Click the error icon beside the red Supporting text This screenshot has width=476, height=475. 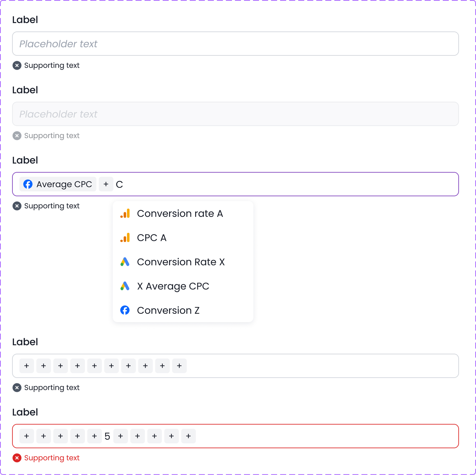17,458
